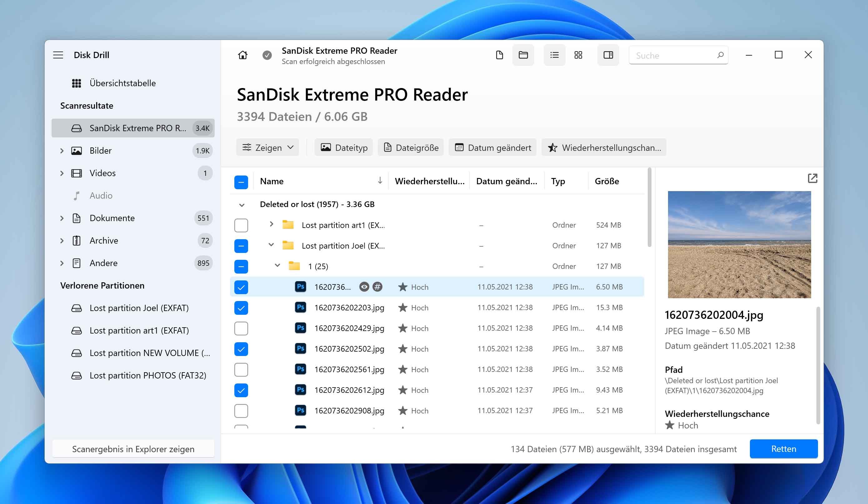The width and height of the screenshot is (868, 504).
Task: Select Lost partition art1 (EXFAT) in sidebar
Action: point(133,330)
